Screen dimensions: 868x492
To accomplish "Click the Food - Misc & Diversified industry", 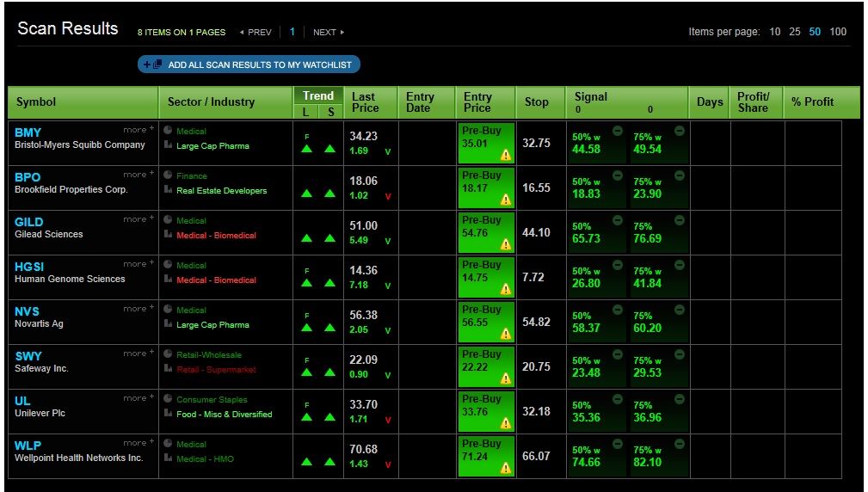I will click(225, 414).
